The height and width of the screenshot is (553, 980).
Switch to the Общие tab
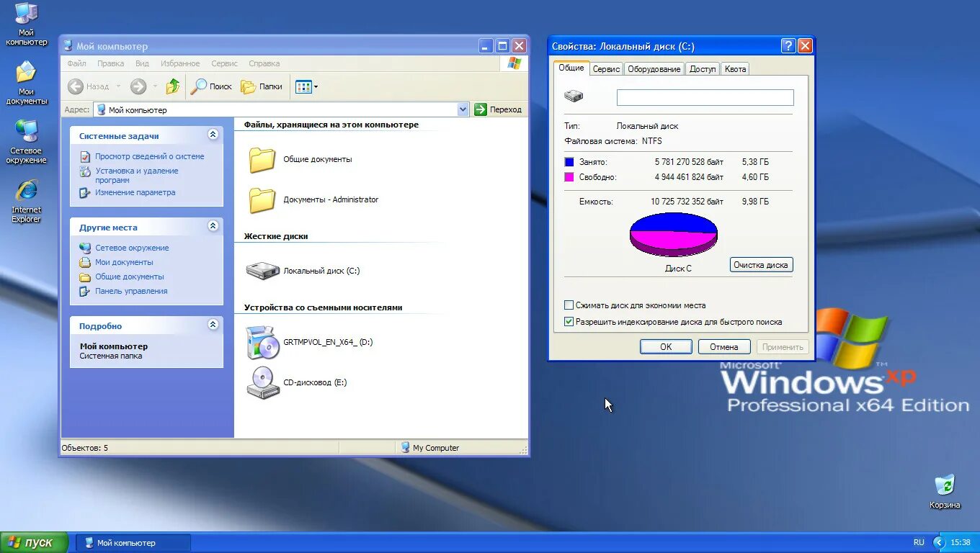click(x=571, y=68)
